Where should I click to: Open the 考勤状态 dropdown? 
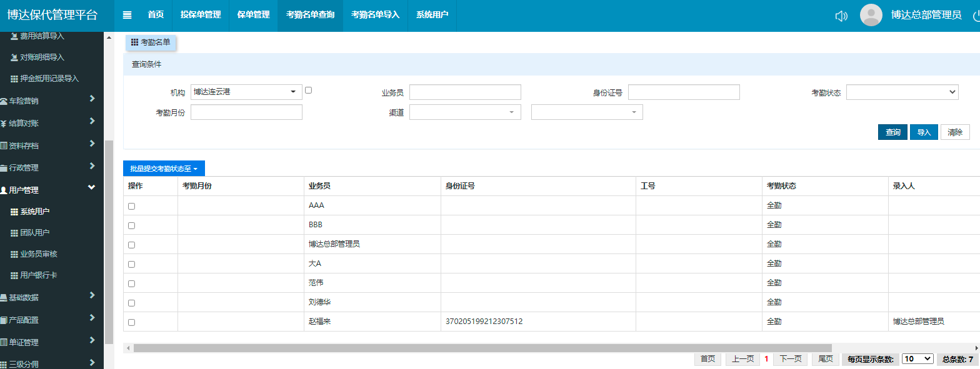[x=902, y=92]
